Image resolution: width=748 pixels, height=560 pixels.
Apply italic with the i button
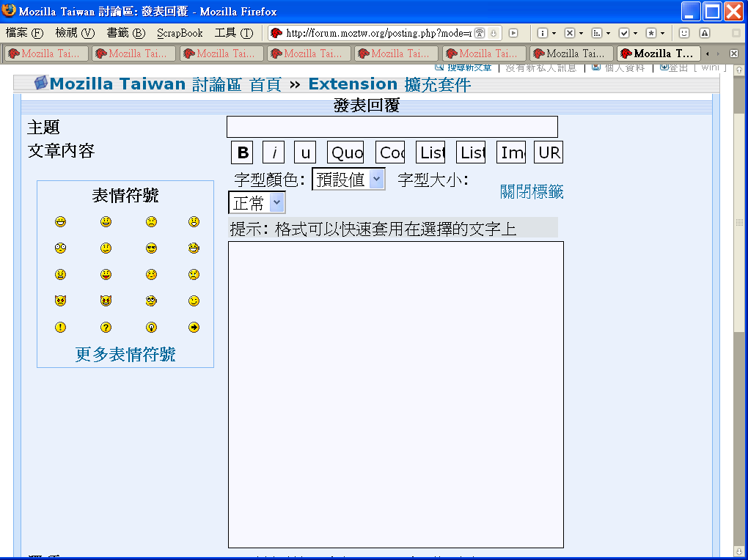pos(274,152)
